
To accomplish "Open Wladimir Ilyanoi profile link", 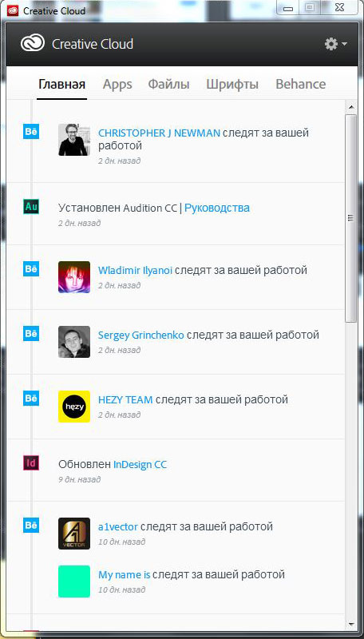I will coord(135,270).
